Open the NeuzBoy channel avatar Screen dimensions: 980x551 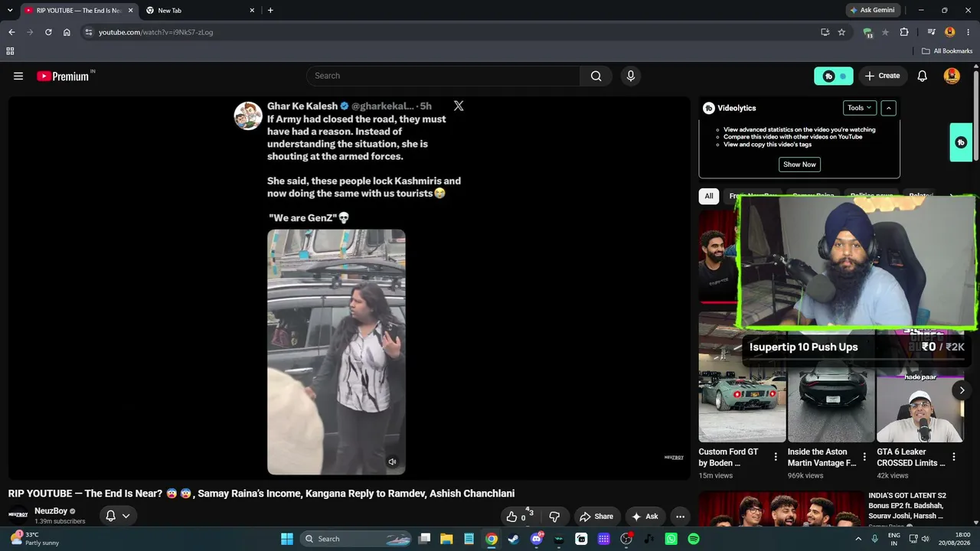18,515
